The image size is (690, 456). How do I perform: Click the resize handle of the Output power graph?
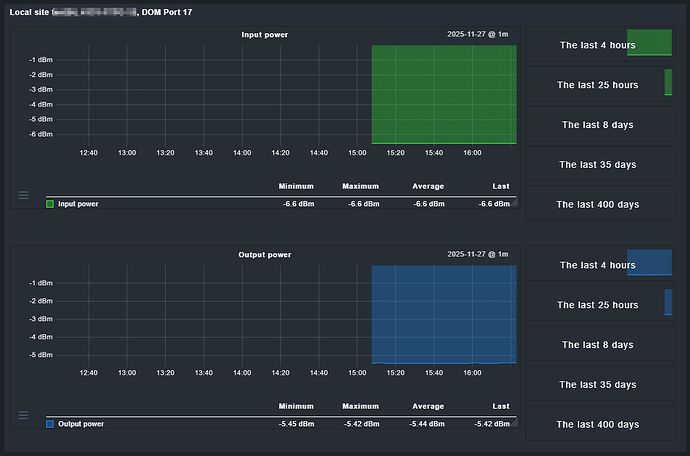pyautogui.click(x=514, y=423)
